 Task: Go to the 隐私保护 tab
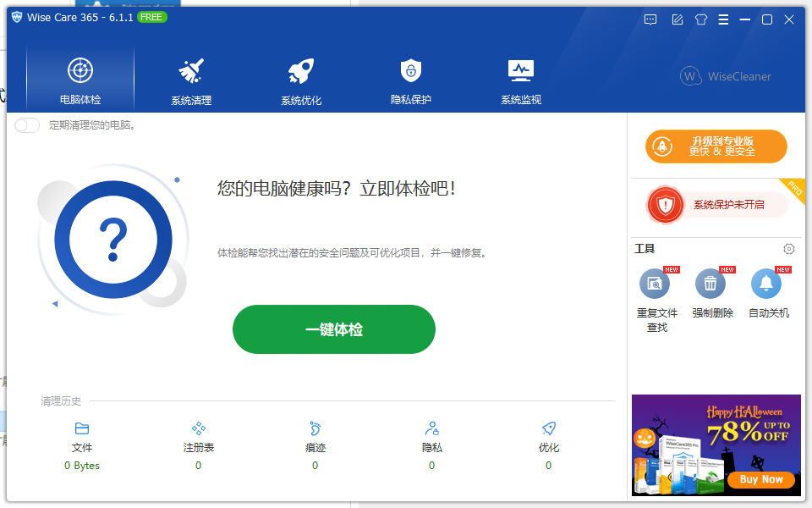tap(411, 81)
